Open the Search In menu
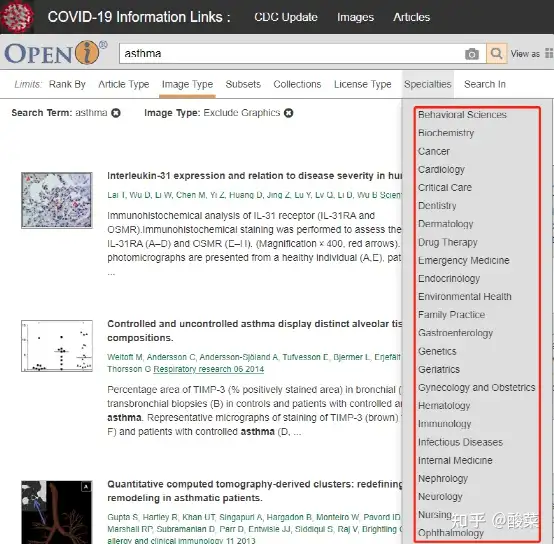 click(485, 84)
